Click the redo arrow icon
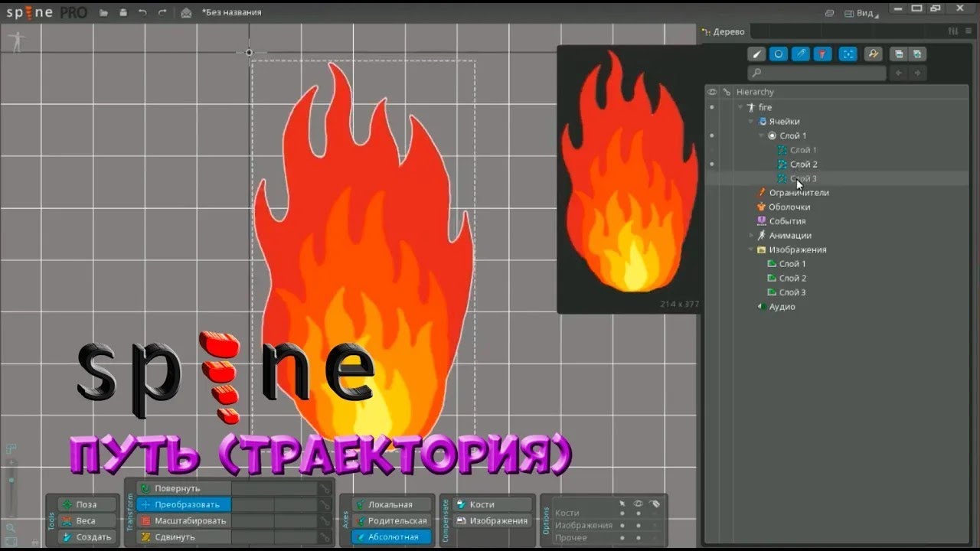The height and width of the screenshot is (551, 980). [x=162, y=13]
